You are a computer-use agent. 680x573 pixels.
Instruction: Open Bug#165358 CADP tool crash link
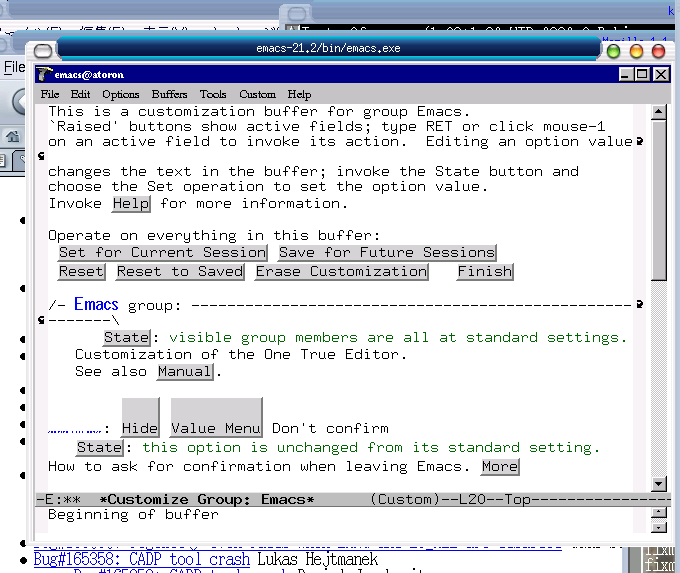(142, 559)
